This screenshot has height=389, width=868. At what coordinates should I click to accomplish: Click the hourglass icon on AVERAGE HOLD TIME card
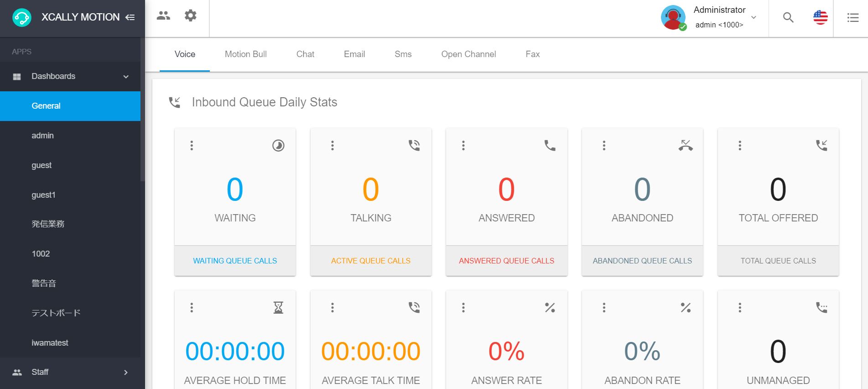tap(278, 307)
